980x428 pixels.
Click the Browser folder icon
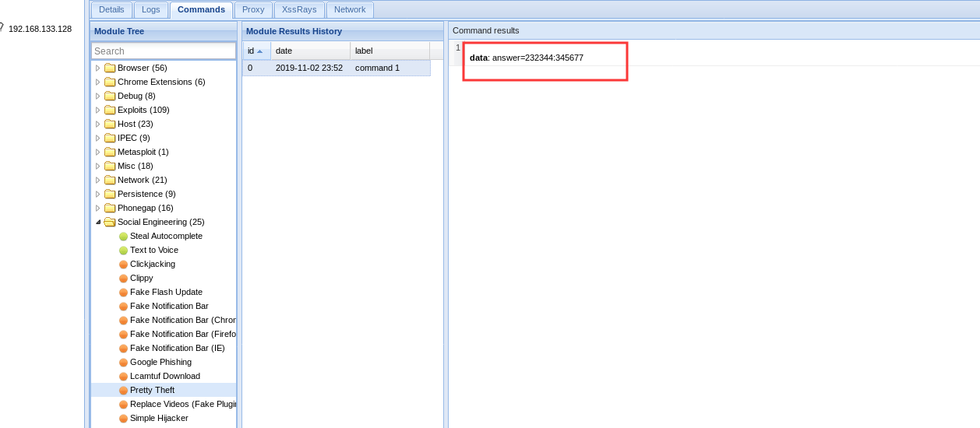click(110, 68)
